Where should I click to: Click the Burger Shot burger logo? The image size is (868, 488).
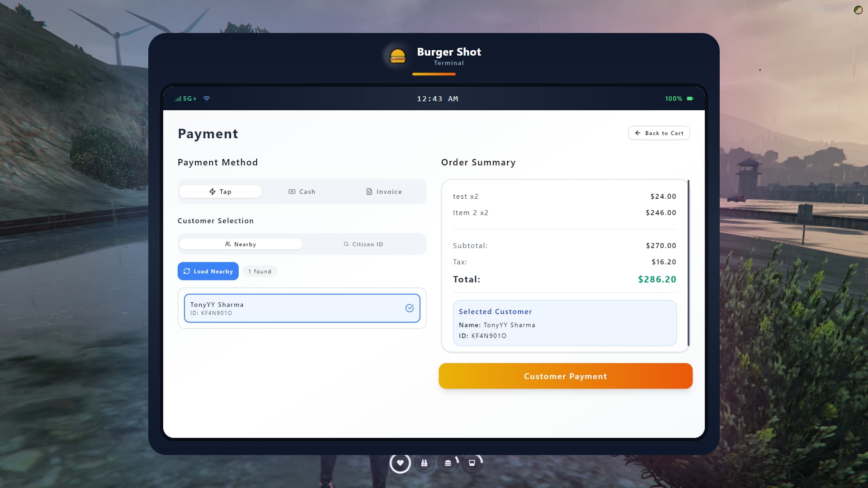coord(398,56)
